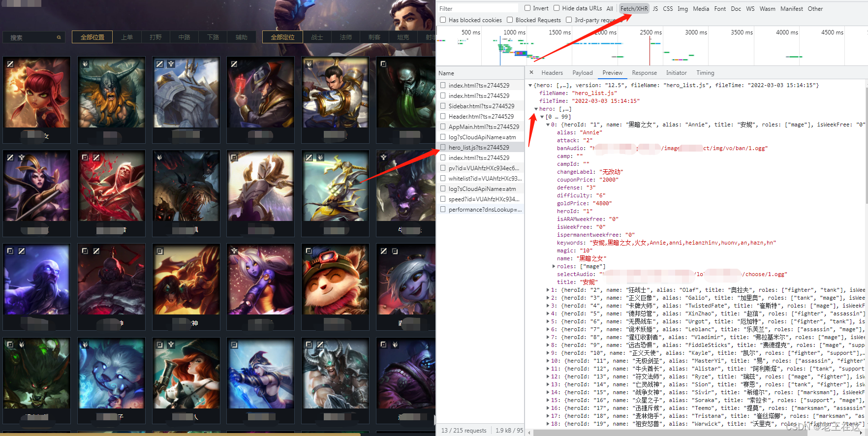The image size is (868, 436).
Task: Open the hero_list.js request row
Action: [x=480, y=147]
